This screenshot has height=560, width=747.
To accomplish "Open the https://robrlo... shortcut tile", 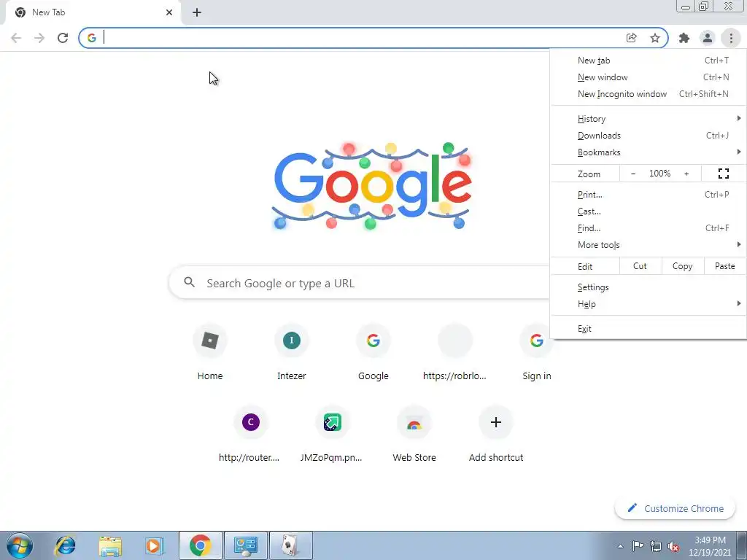I will coord(455,352).
